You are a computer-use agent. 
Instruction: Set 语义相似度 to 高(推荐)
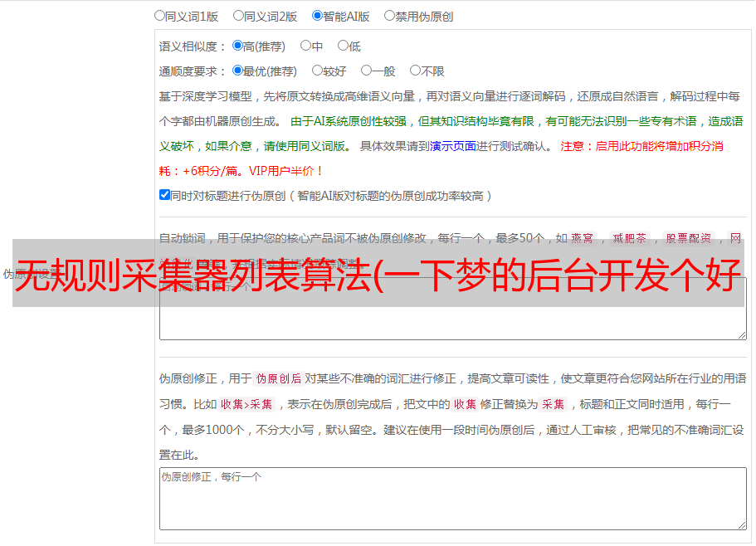coord(237,46)
